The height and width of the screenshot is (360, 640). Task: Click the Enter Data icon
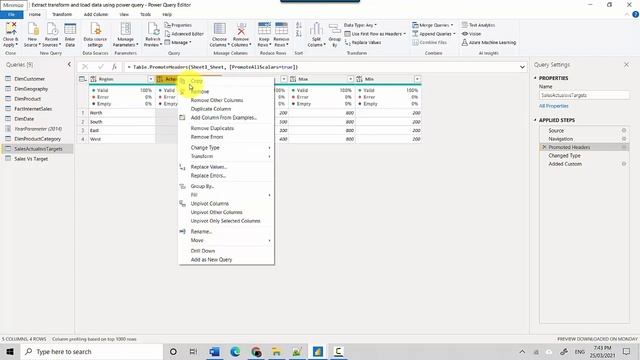(70, 34)
